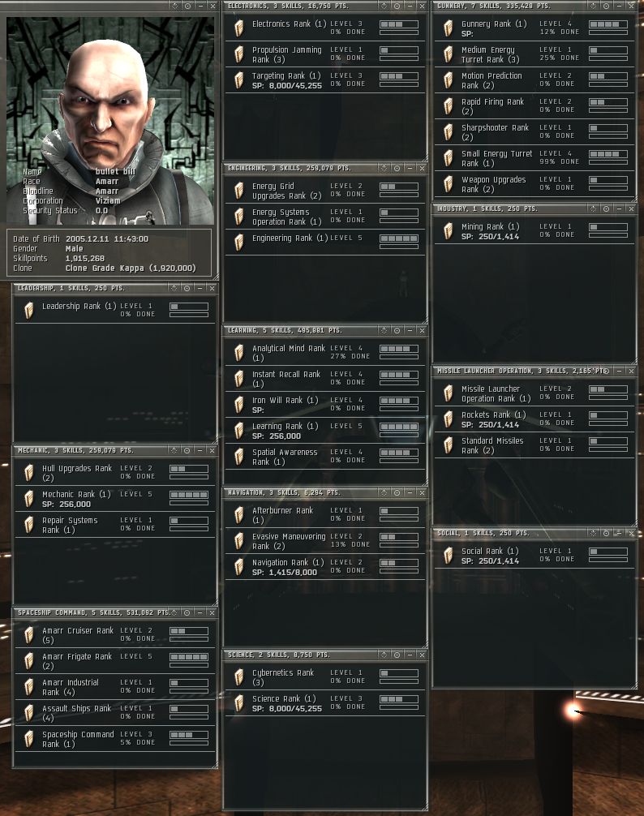Open the Small Energy Turret skill entry
644x816 pixels.
tap(534, 158)
